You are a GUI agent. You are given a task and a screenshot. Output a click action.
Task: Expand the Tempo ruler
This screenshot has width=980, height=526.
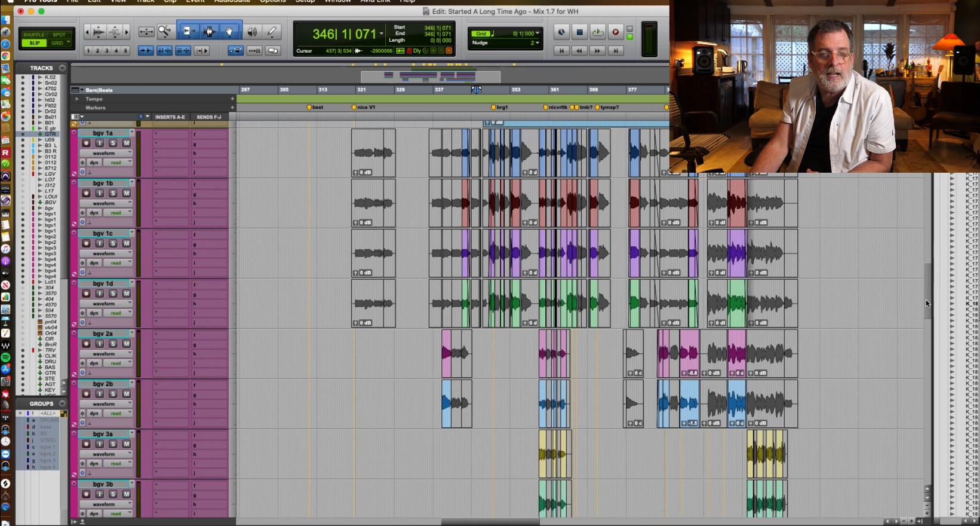click(76, 99)
